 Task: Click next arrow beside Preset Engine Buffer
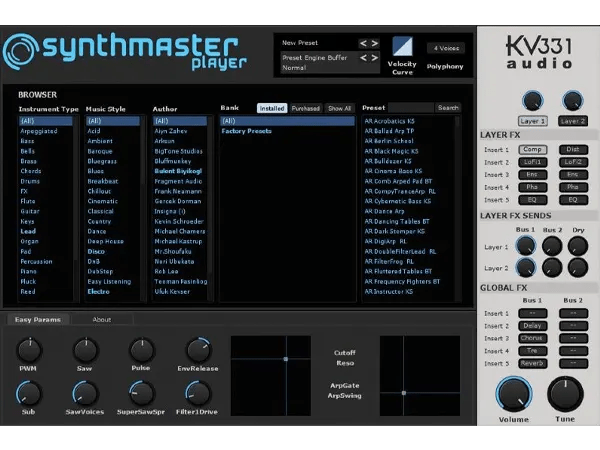tap(375, 58)
